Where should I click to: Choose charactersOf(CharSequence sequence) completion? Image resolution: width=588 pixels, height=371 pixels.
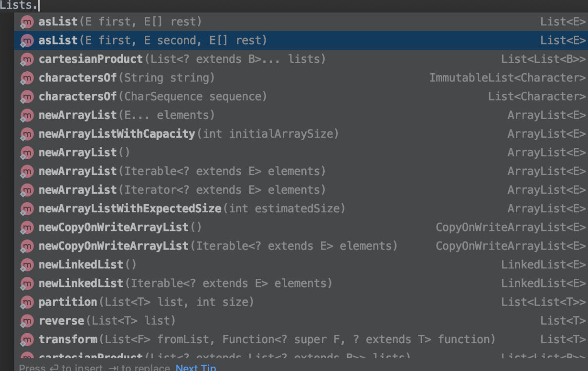point(153,97)
